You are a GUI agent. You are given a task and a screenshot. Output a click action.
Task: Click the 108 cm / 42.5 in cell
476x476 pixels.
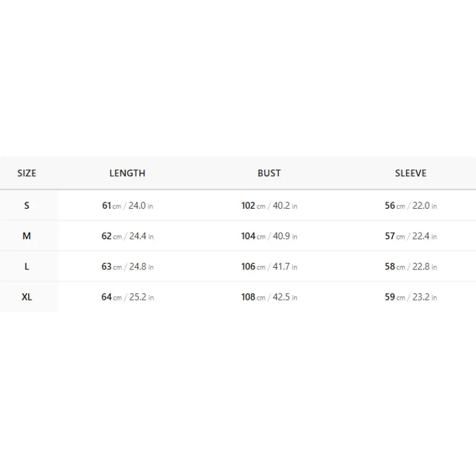tap(270, 297)
